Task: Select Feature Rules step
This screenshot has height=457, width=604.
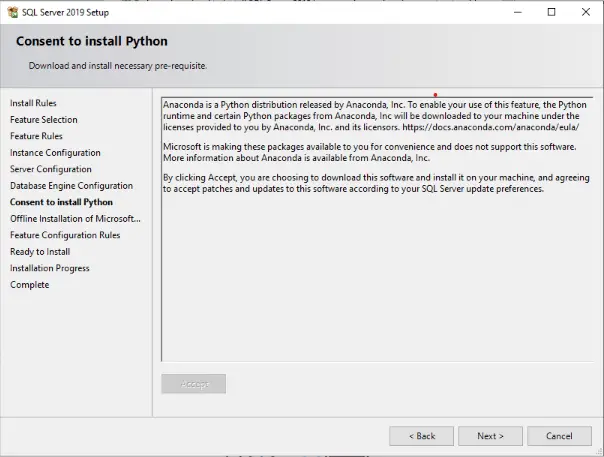Action: coord(36,136)
